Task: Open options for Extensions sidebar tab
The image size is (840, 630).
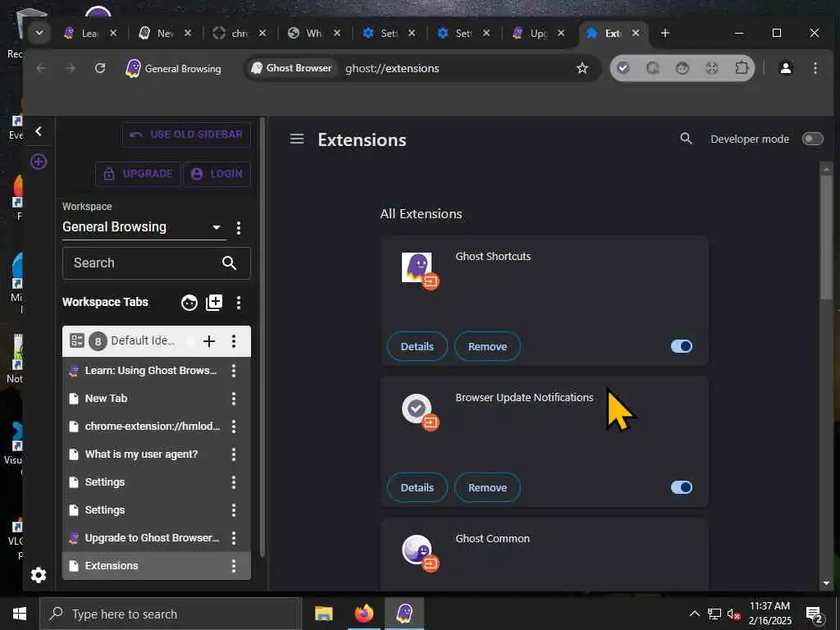Action: (x=234, y=566)
